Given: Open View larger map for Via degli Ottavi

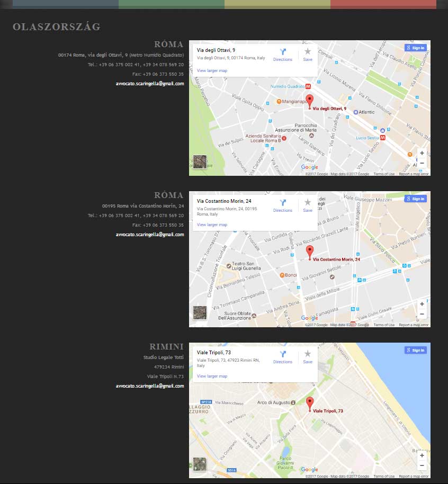Looking at the screenshot, I should pos(212,70).
